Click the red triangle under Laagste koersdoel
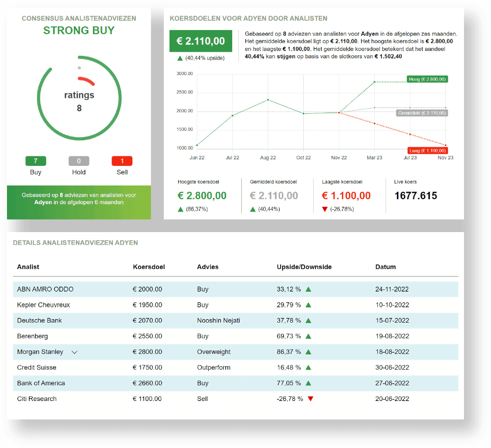 point(325,209)
